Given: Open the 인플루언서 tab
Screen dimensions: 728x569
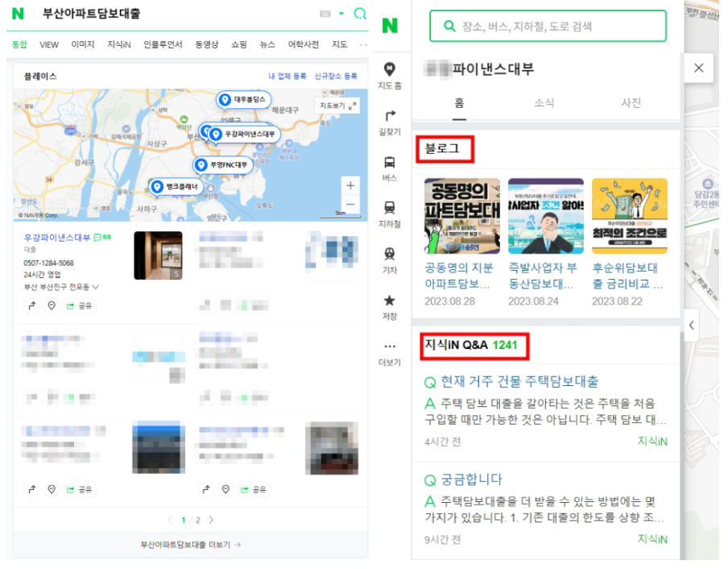Looking at the screenshot, I should tap(163, 44).
